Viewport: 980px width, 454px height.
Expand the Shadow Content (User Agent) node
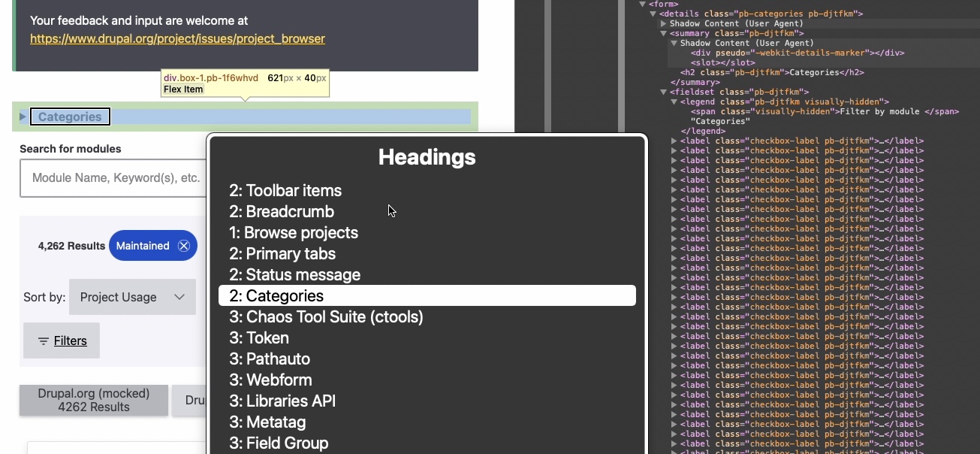665,23
